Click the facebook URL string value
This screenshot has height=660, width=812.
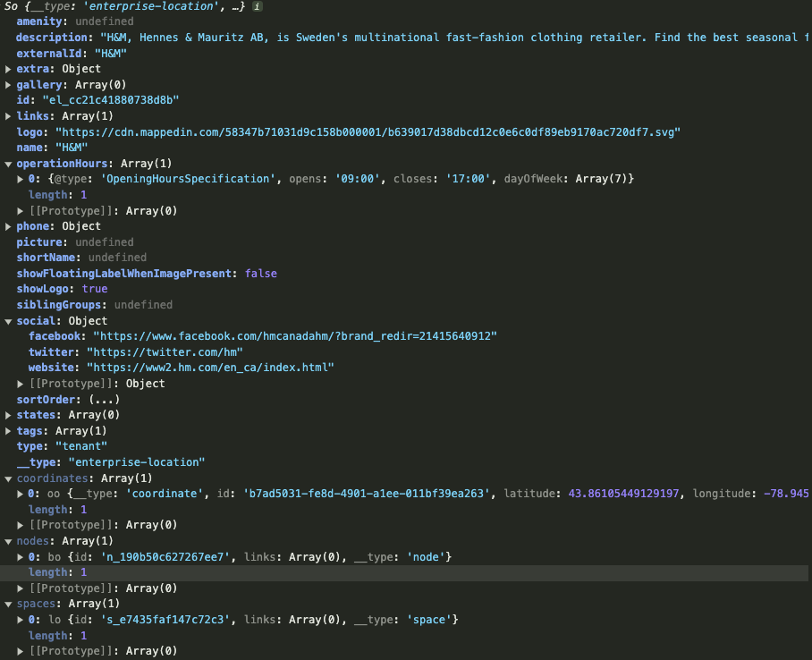[x=294, y=336]
